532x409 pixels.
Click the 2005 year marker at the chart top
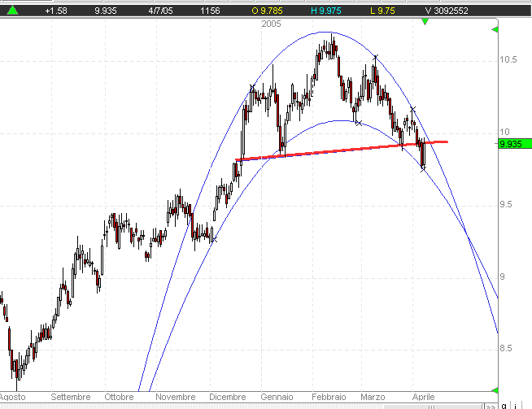[273, 24]
